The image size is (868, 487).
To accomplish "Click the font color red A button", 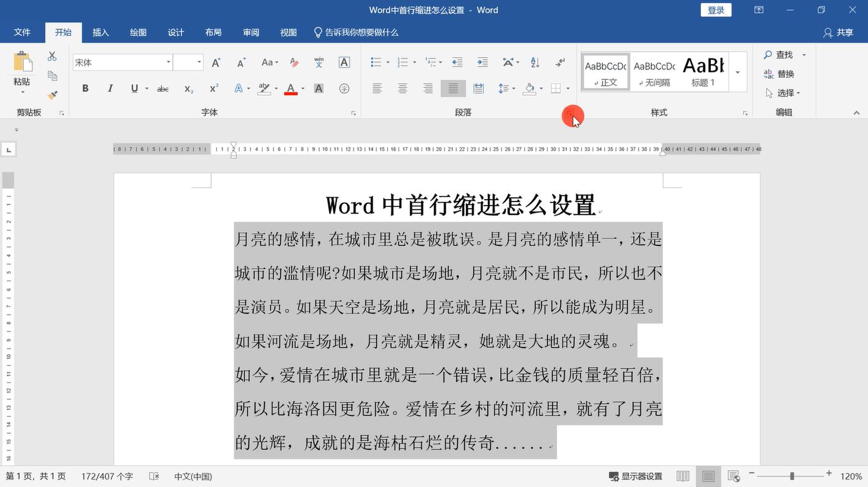I will (291, 89).
